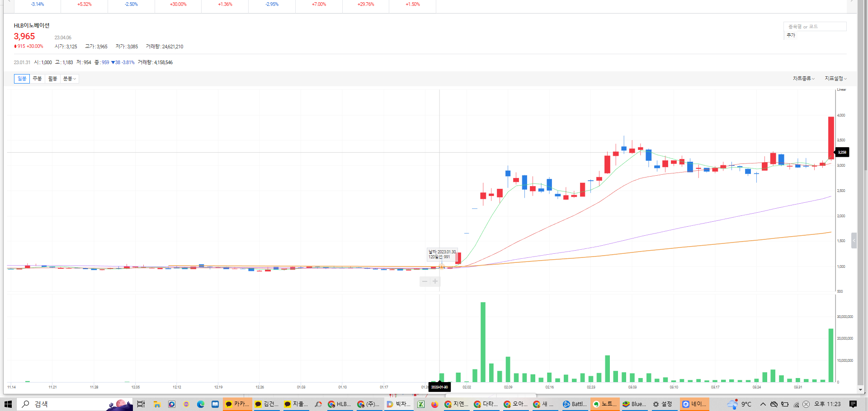Click the stock name or code search field

pyautogui.click(x=815, y=27)
